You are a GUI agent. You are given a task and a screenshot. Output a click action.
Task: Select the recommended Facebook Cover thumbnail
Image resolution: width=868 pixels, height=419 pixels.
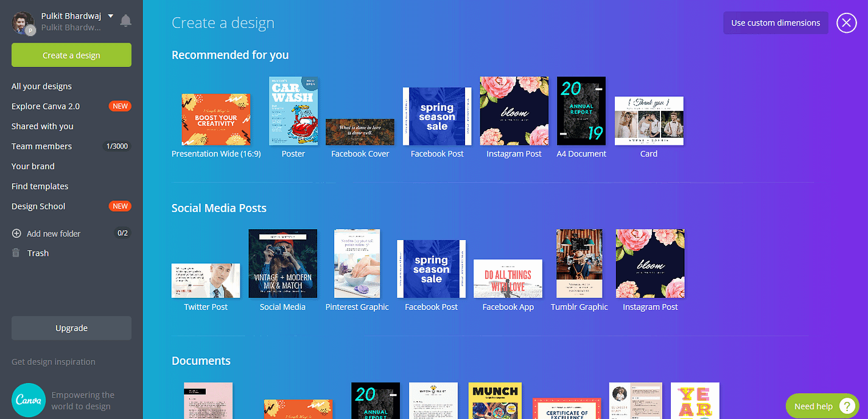point(360,132)
